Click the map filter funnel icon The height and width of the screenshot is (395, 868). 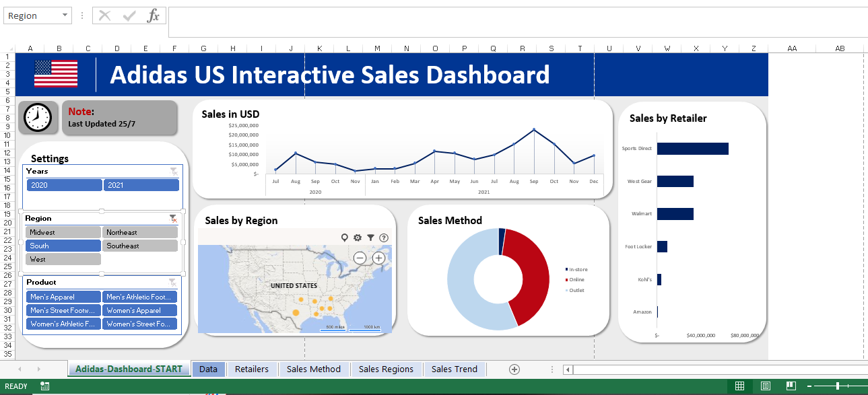[370, 238]
